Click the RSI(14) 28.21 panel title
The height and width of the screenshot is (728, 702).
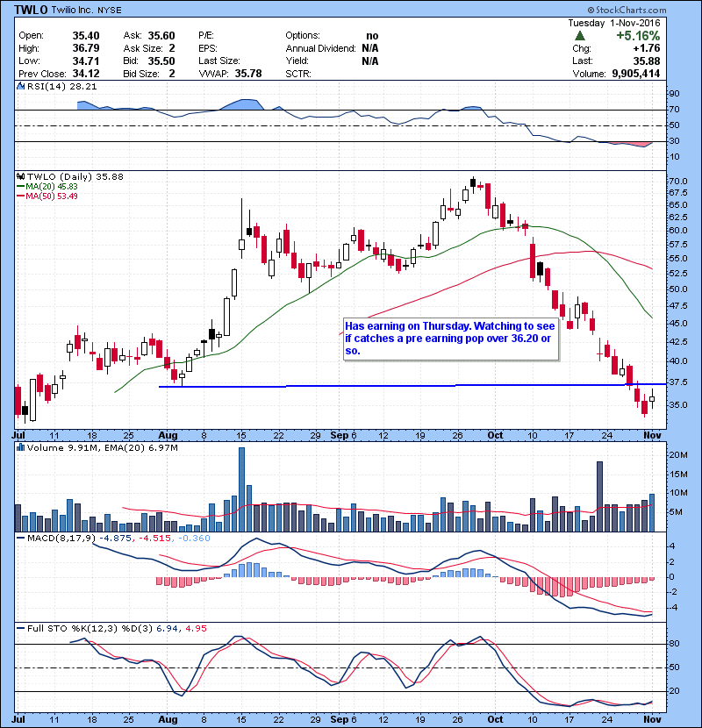61,86
